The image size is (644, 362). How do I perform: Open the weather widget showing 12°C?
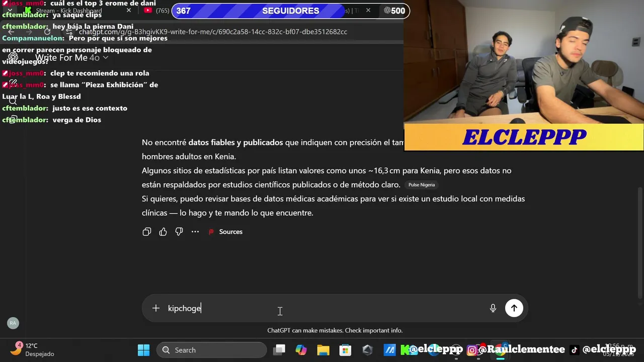[33, 349]
